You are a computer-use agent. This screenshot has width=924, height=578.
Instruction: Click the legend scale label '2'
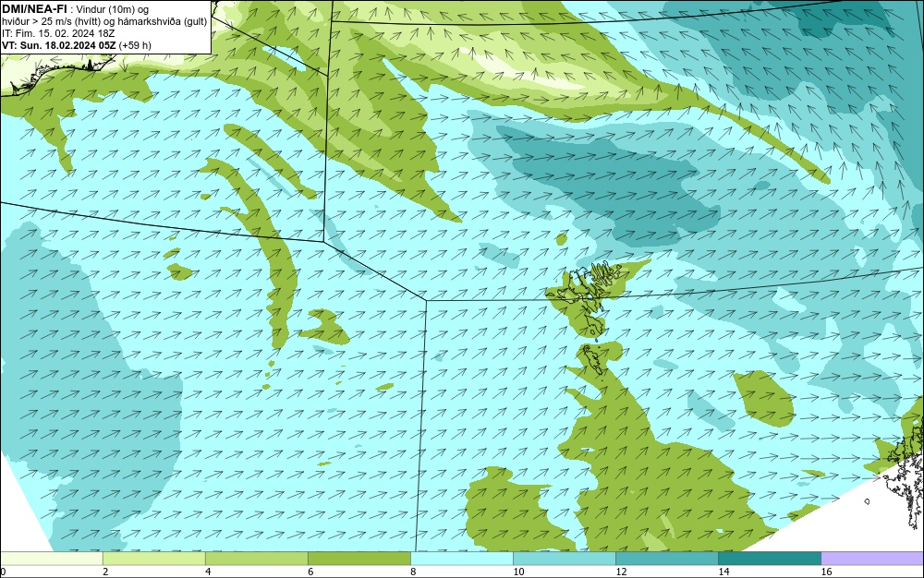[x=105, y=572]
